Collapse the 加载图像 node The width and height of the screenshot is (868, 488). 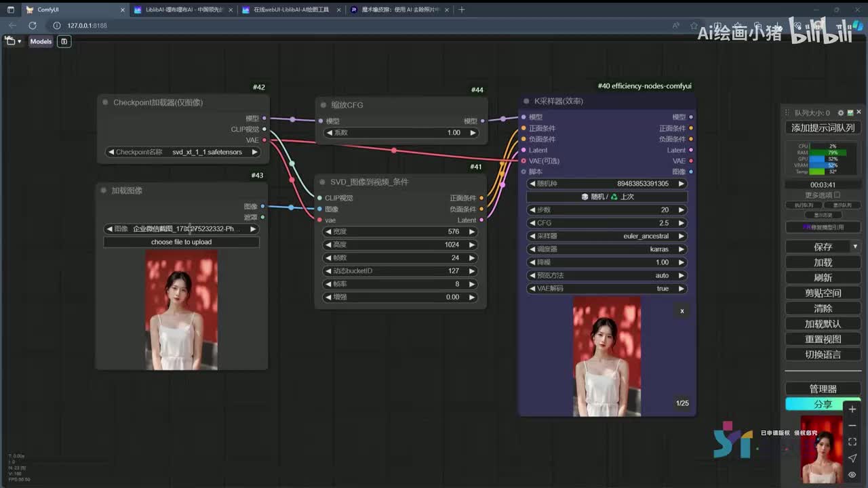[x=104, y=190]
